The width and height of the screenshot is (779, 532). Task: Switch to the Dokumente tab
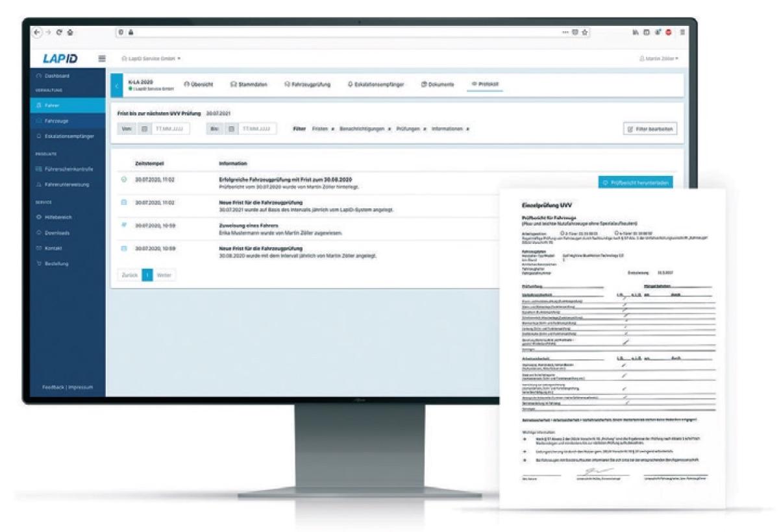click(437, 84)
